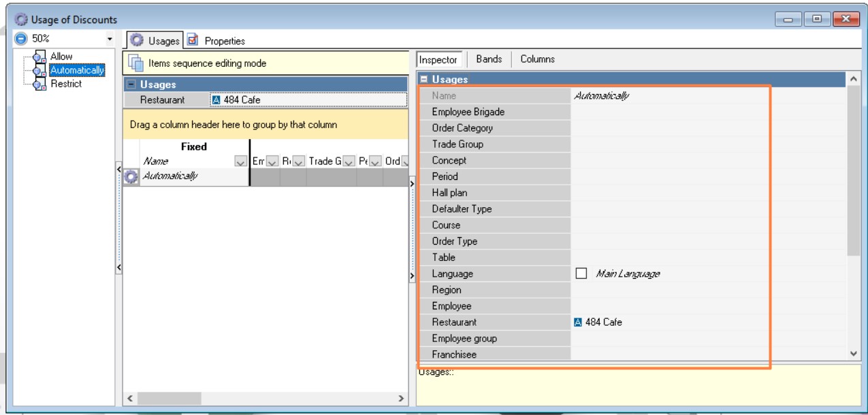Open the Columns tab
This screenshot has width=868, height=415.
[537, 59]
